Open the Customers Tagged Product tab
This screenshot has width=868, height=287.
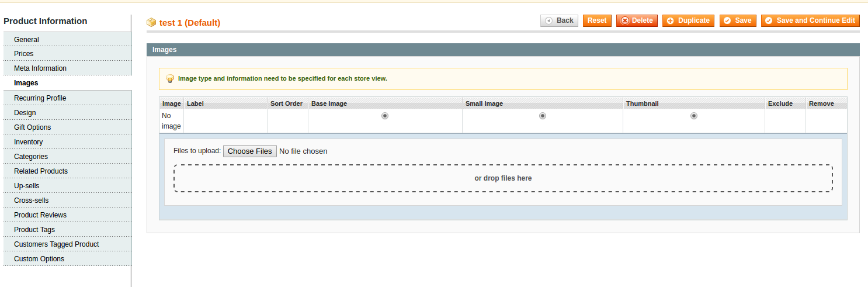[x=68, y=244]
